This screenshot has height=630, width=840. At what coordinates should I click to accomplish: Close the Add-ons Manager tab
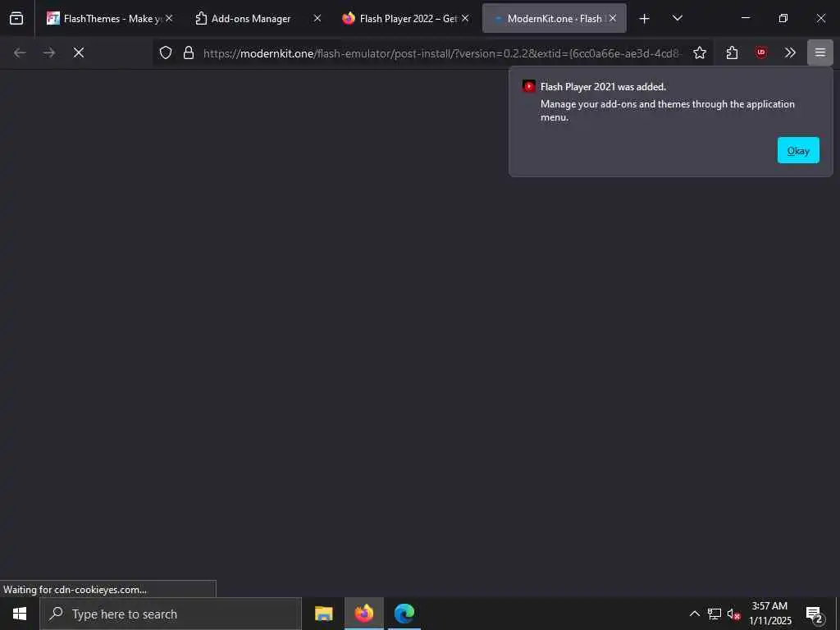coord(317,18)
